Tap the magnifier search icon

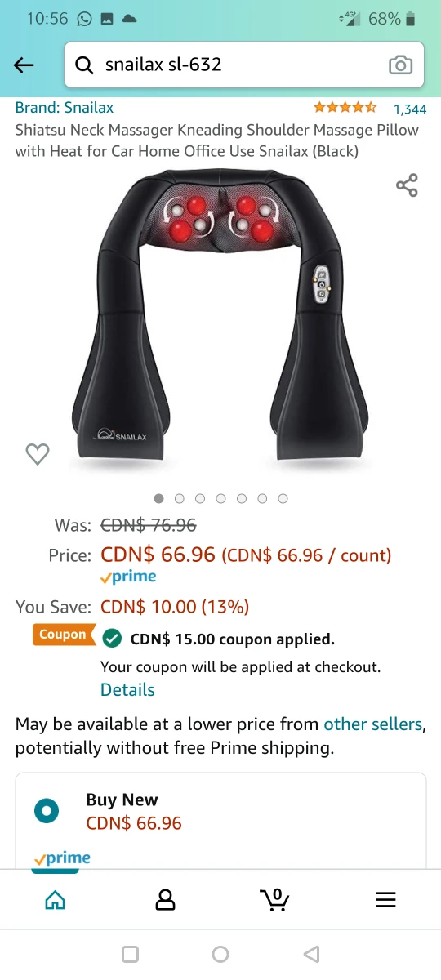[x=84, y=65]
